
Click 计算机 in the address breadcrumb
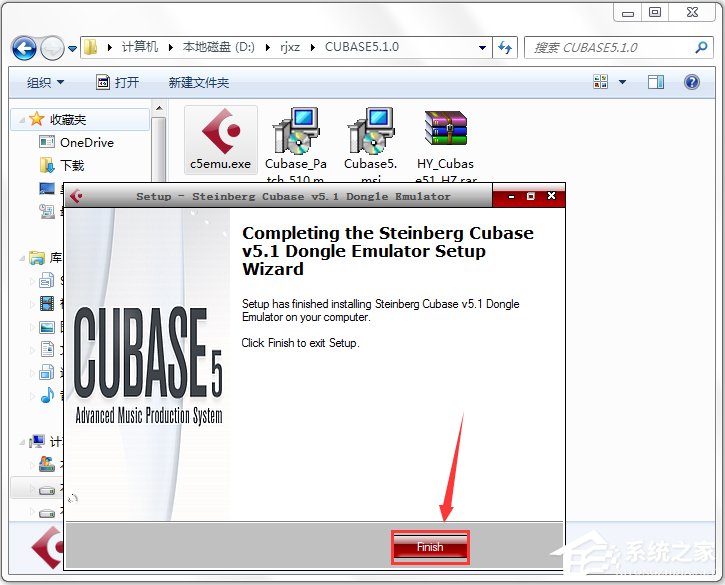(x=140, y=47)
